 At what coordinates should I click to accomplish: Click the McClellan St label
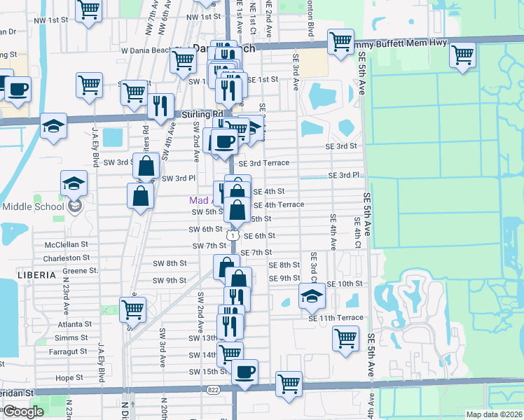67,245
